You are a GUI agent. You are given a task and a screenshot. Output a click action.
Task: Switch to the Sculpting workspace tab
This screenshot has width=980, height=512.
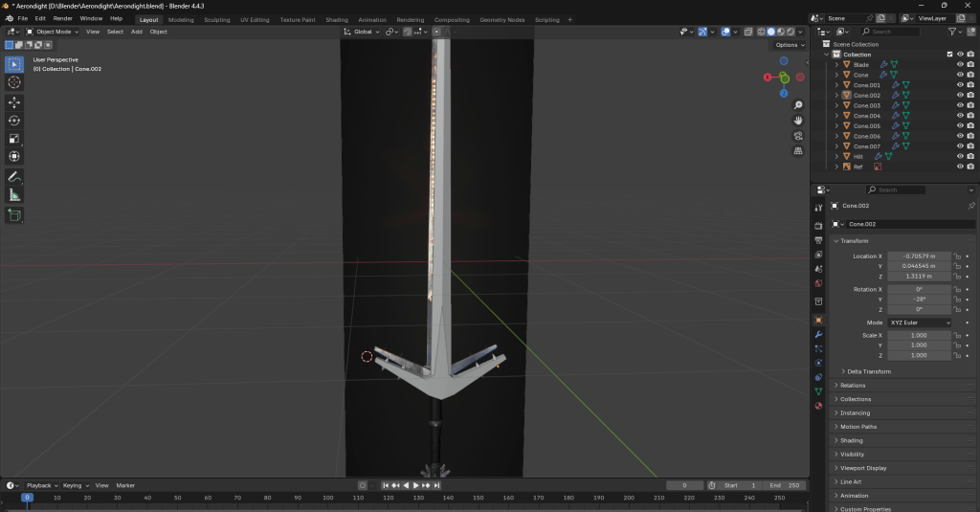[x=216, y=19]
